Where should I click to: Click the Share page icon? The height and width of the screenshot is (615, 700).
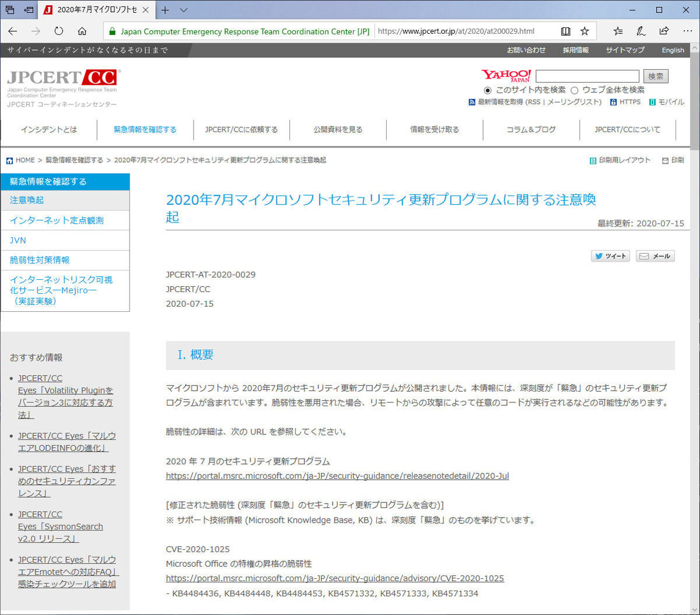[664, 31]
